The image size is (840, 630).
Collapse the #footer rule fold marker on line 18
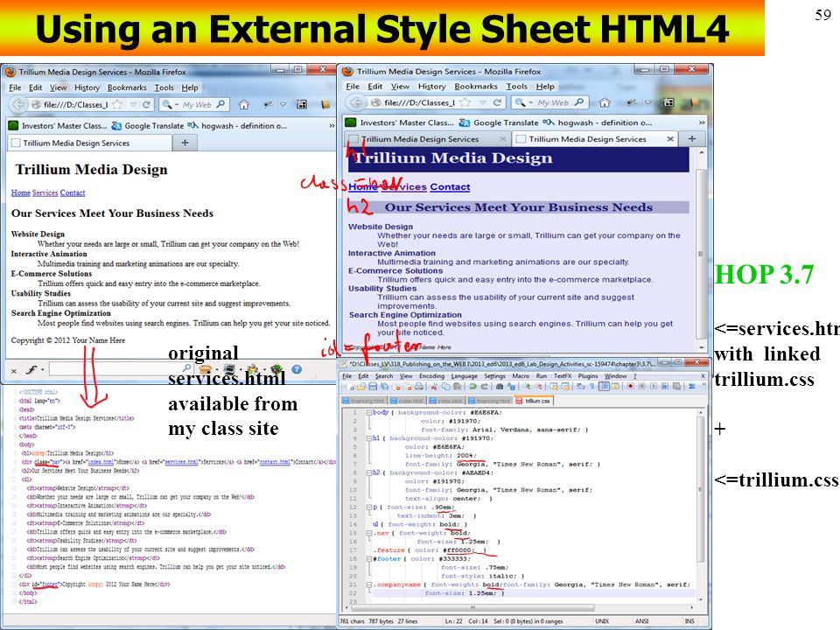[368, 559]
